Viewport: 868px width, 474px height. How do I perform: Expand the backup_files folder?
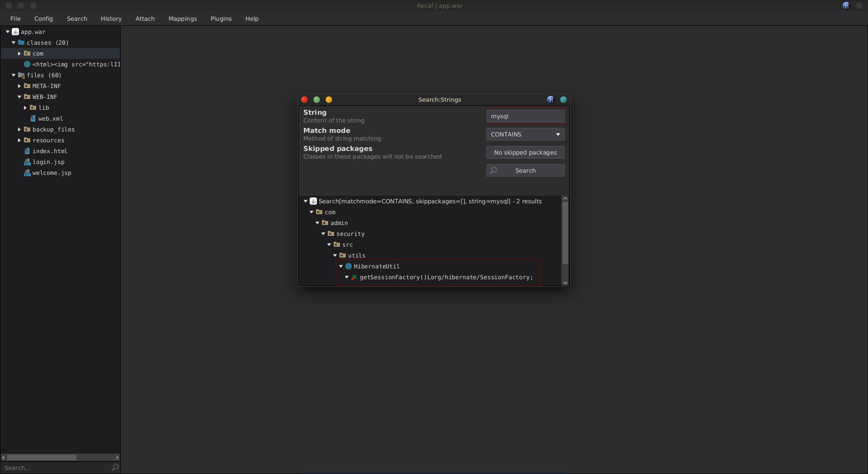point(19,129)
